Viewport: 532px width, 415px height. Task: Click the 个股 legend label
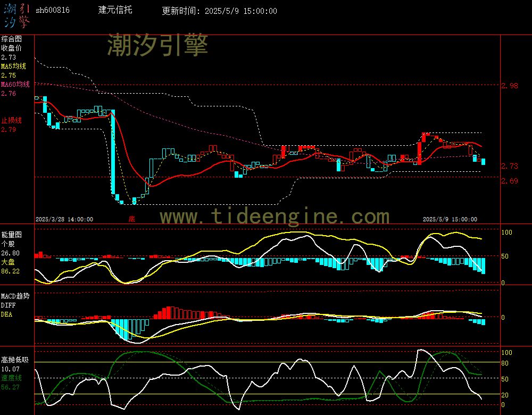(x=8, y=244)
